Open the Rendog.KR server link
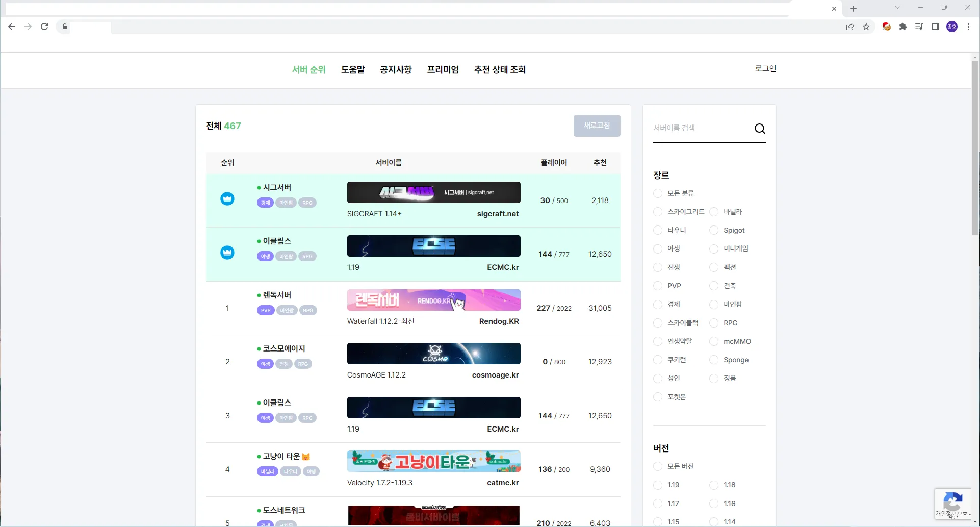Screen dimensions: 980x527 (x=499, y=321)
